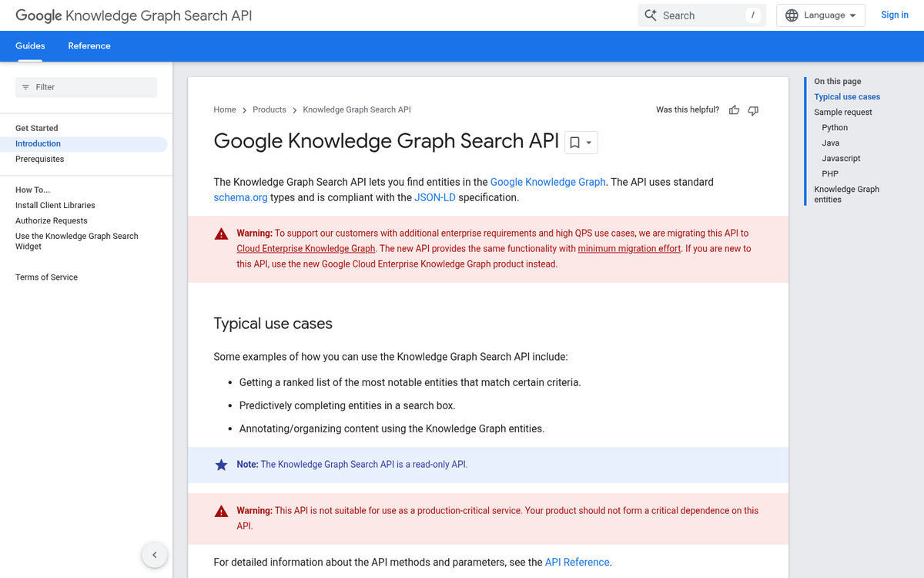Image resolution: width=924 pixels, height=578 pixels.
Task: Open the Language dropdown
Action: [x=821, y=15]
